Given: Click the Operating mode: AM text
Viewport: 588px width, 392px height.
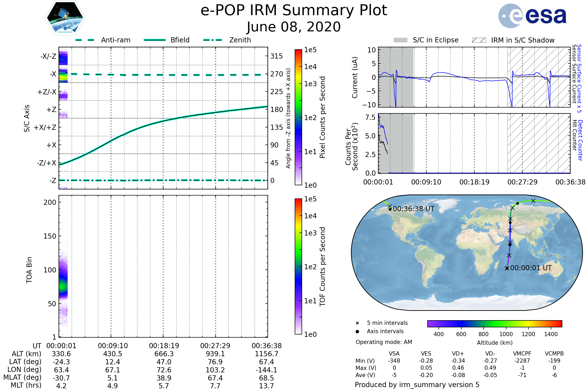Looking at the screenshot, I should 384,342.
